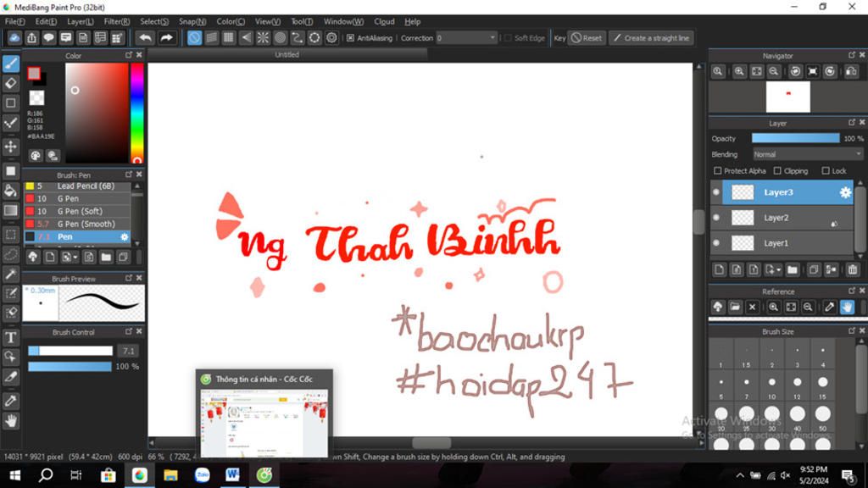
Task: Toggle Soft Edge checkbox
Action: click(508, 37)
